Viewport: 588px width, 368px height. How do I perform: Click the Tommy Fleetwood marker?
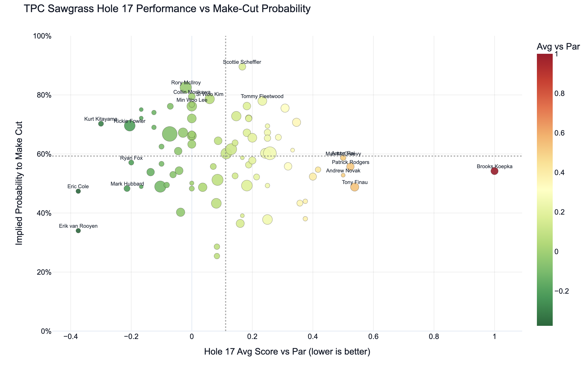pyautogui.click(x=262, y=101)
